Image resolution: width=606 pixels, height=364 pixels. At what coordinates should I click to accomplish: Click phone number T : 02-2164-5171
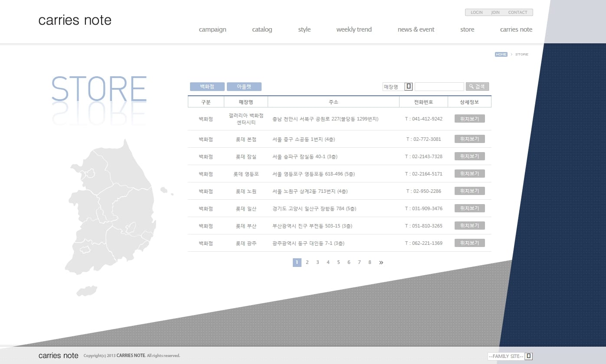pyautogui.click(x=424, y=174)
